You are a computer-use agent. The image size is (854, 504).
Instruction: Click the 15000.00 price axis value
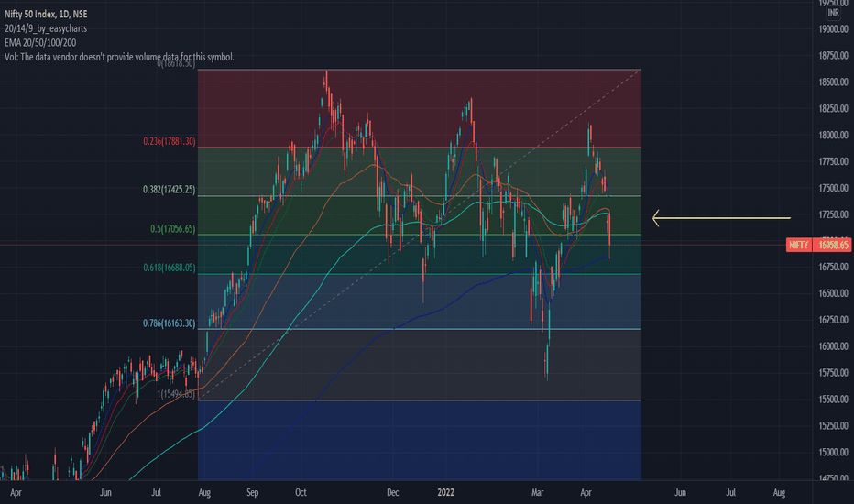[x=833, y=452]
